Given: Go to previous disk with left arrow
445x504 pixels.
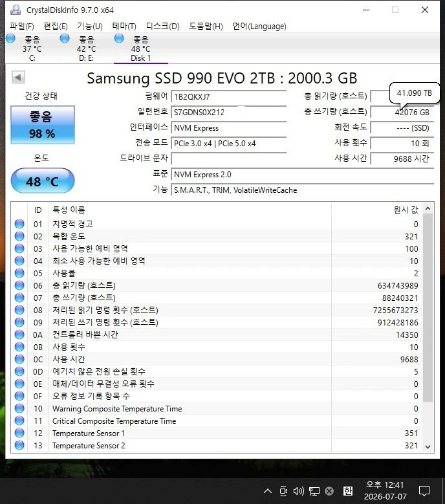Looking at the screenshot, I should 18,78.
